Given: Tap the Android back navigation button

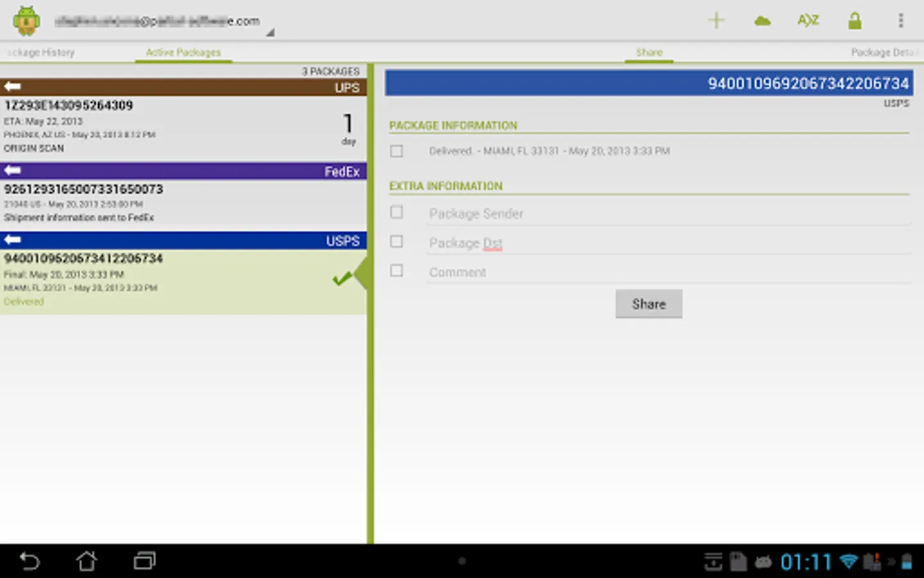Looking at the screenshot, I should point(30,561).
